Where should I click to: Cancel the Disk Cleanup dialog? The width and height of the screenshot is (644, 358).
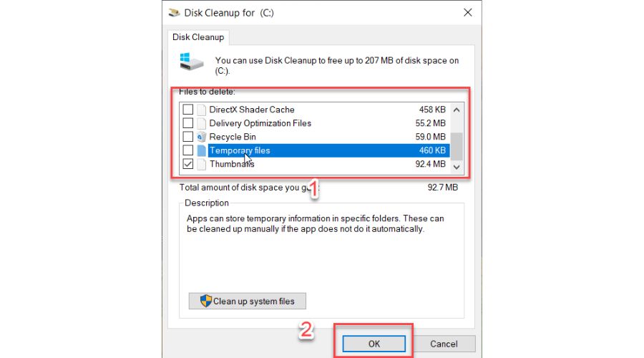[x=444, y=344]
